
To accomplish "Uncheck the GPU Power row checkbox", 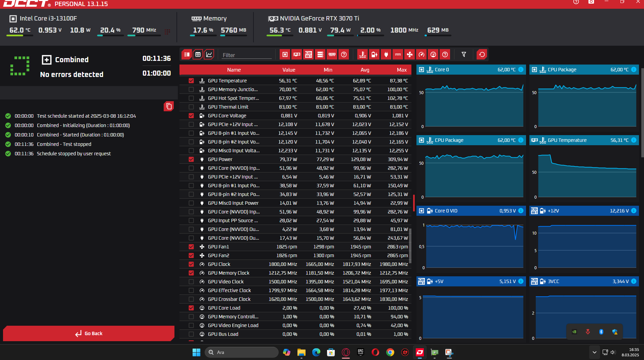I will click(191, 159).
